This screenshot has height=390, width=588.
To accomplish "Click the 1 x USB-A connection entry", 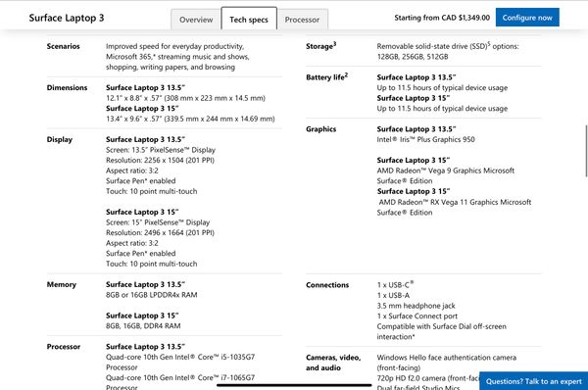I will click(393, 295).
